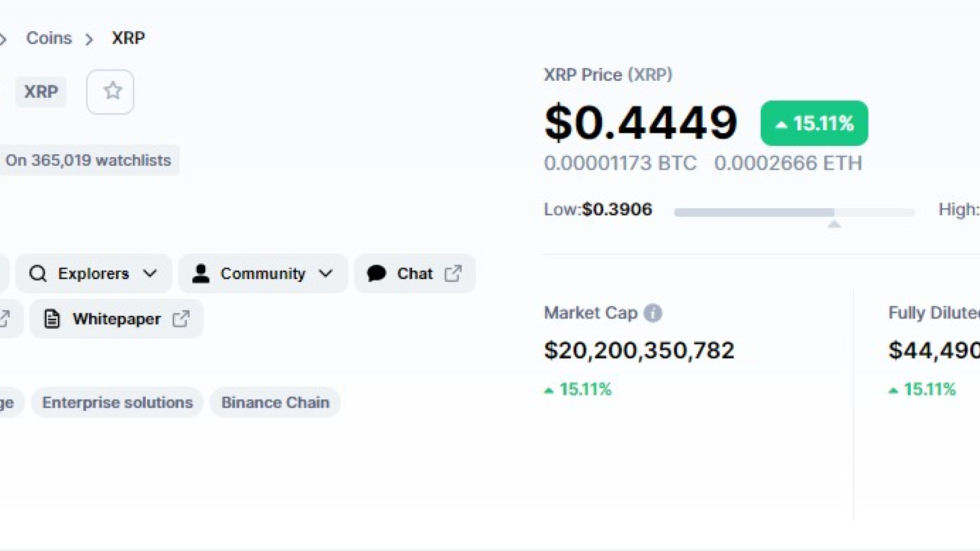Click the Low $0.3906 value
Viewport: 980px width, 551px height.
(617, 209)
